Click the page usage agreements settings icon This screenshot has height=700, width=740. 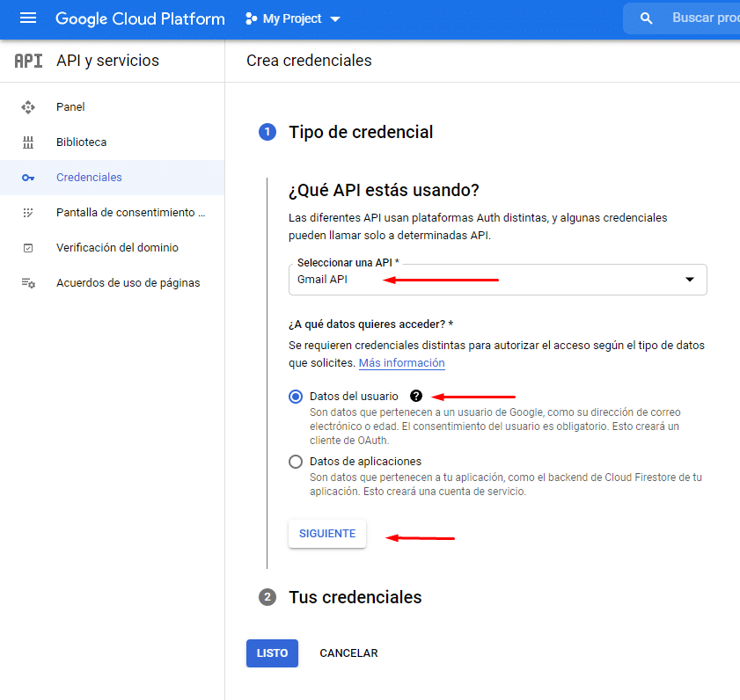click(28, 283)
